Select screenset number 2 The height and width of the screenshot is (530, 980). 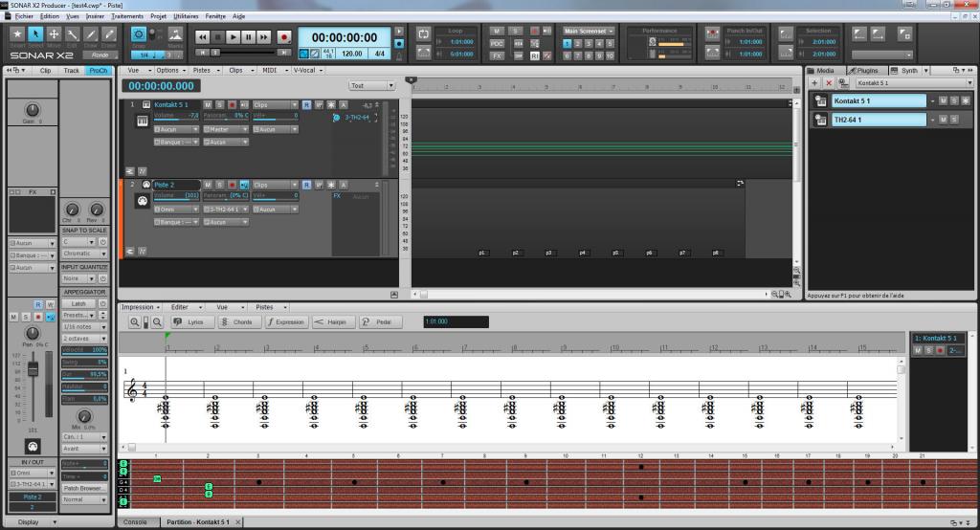(x=577, y=44)
